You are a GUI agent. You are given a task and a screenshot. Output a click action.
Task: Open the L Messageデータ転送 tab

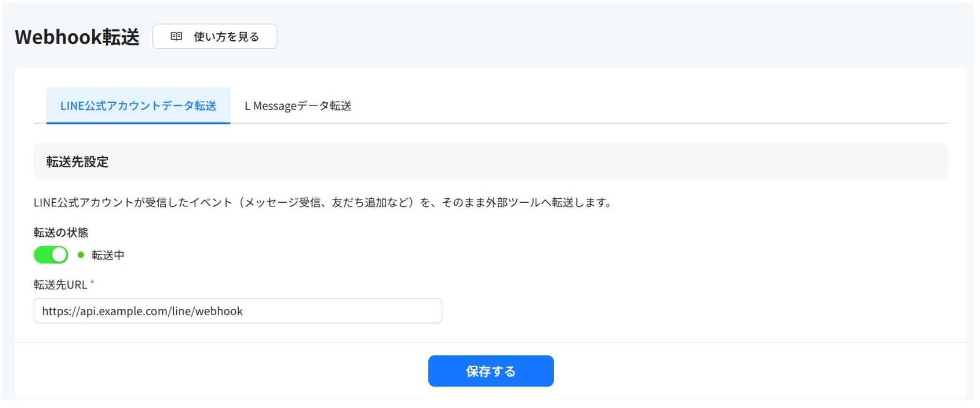(298, 106)
